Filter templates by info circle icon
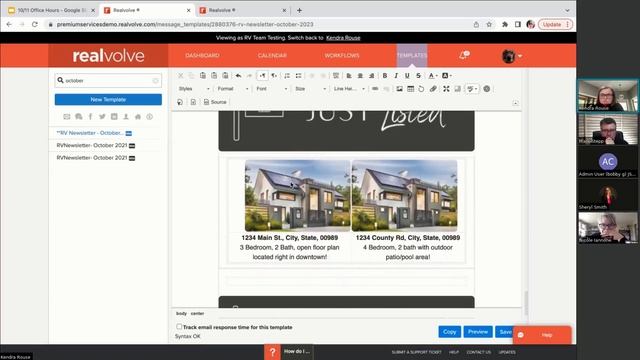 pyautogui.click(x=150, y=117)
